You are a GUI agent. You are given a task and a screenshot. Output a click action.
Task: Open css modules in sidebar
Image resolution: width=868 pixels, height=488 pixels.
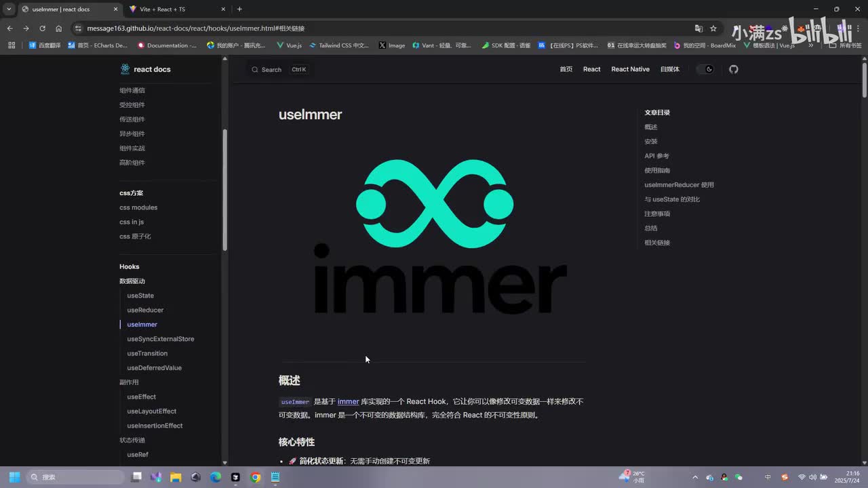coord(138,207)
